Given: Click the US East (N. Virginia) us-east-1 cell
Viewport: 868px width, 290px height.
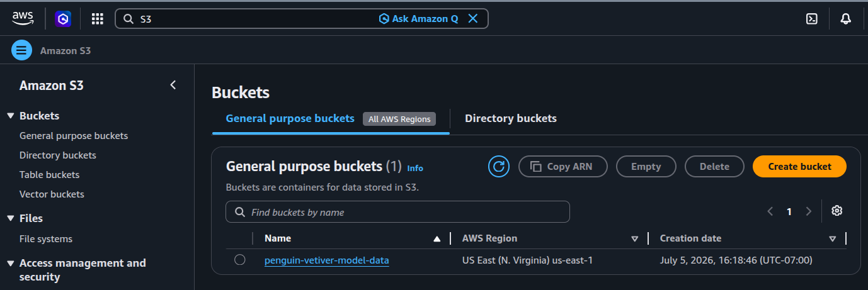Looking at the screenshot, I should point(527,260).
